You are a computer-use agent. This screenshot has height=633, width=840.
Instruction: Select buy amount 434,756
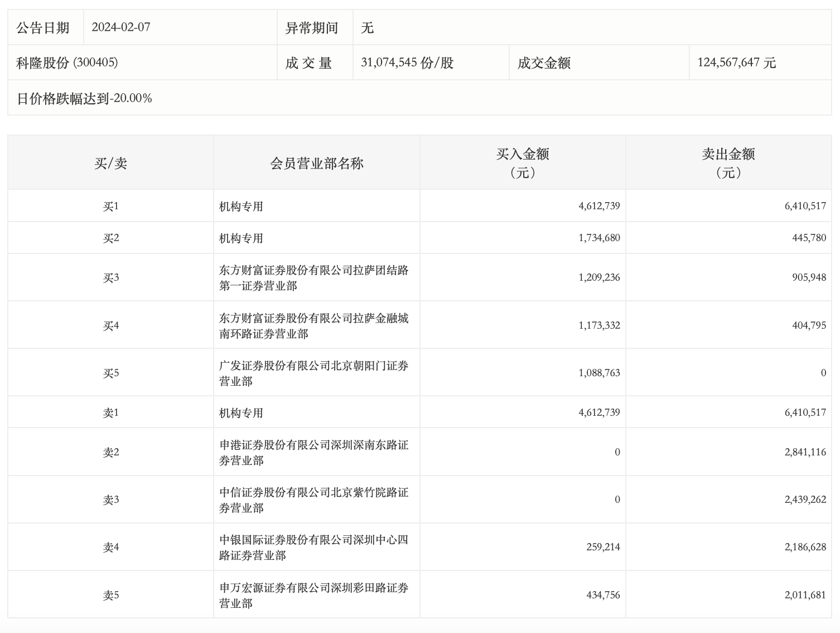pyautogui.click(x=603, y=595)
